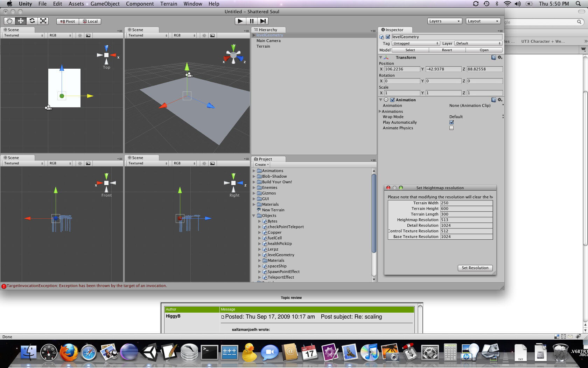Screen dimensions: 588x368
Task: Click the Project panel vertical scrollbar
Action: [374, 213]
